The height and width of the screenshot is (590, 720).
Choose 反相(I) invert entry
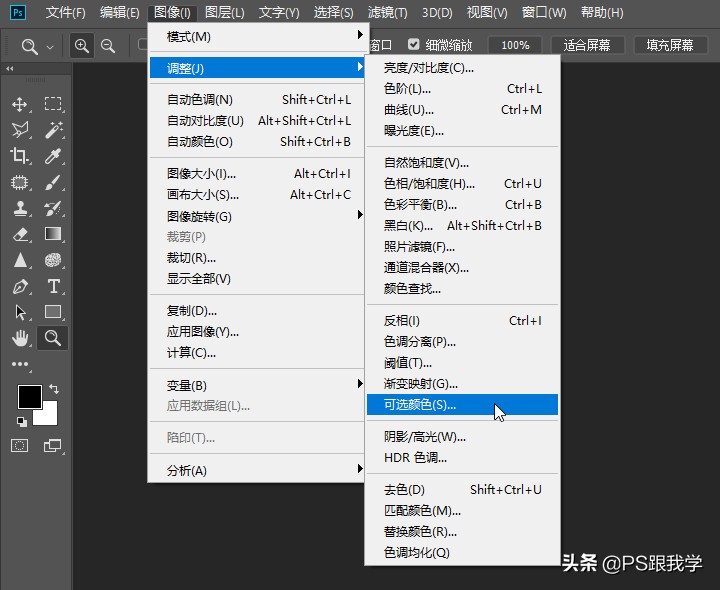pyautogui.click(x=462, y=320)
